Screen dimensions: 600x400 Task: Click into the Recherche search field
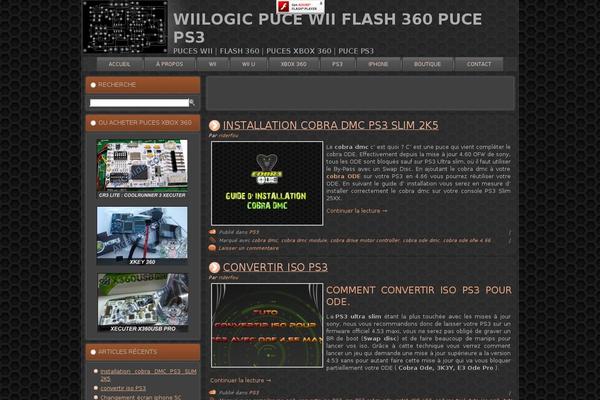coord(139,103)
